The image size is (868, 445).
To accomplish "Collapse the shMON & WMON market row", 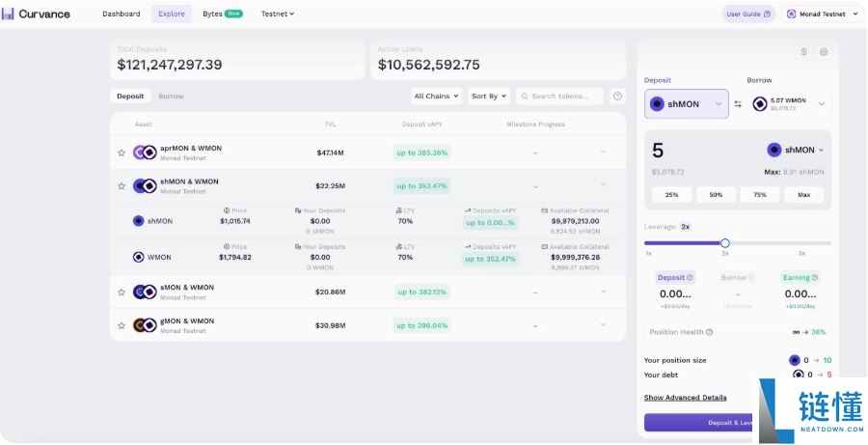I will click(603, 185).
